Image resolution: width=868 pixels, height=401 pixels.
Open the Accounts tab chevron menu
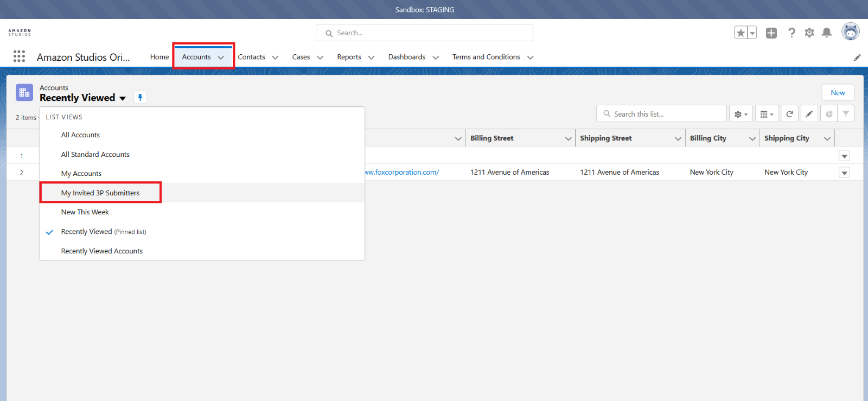click(221, 58)
